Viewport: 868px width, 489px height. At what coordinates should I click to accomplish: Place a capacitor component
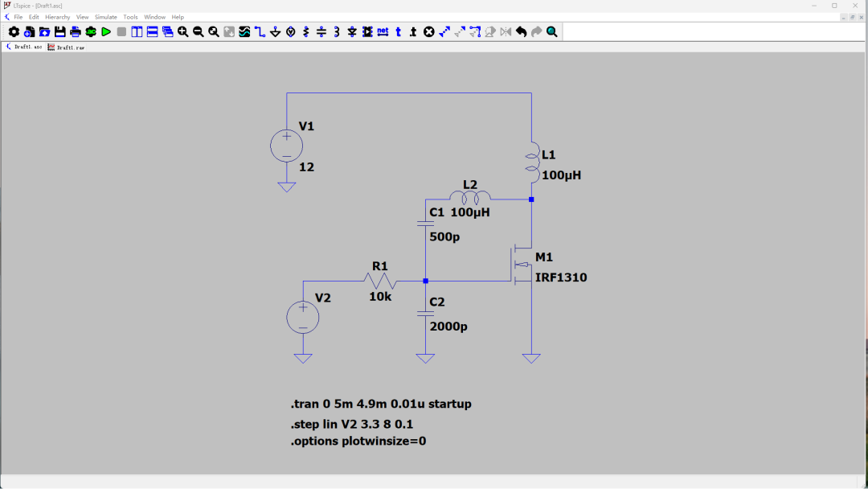(321, 32)
